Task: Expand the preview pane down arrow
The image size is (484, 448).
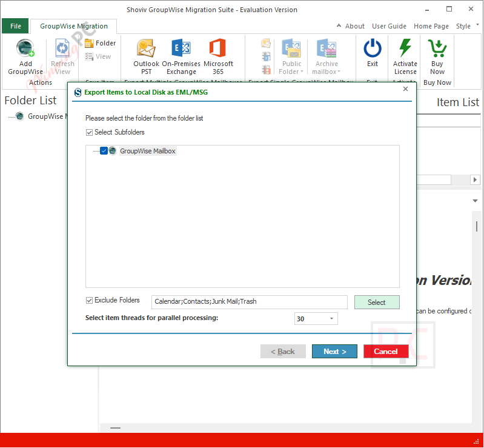Action: click(475, 201)
